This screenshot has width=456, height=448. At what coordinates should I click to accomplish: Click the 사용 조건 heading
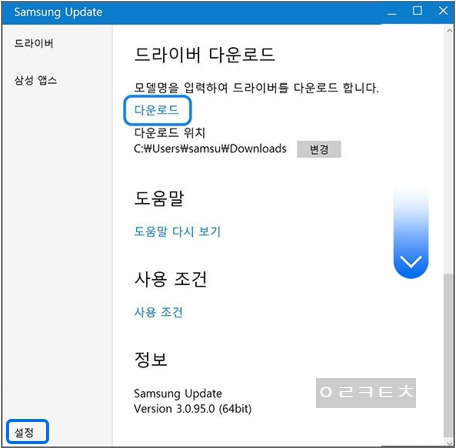(170, 279)
